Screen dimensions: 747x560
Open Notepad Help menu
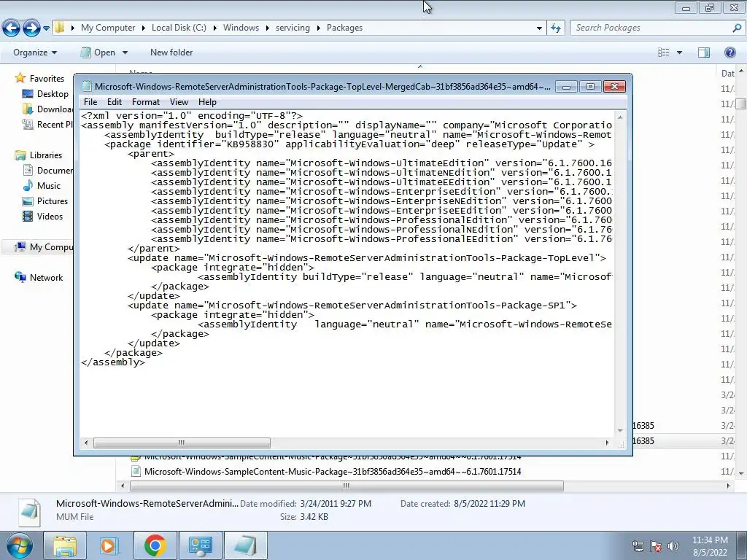coord(207,102)
